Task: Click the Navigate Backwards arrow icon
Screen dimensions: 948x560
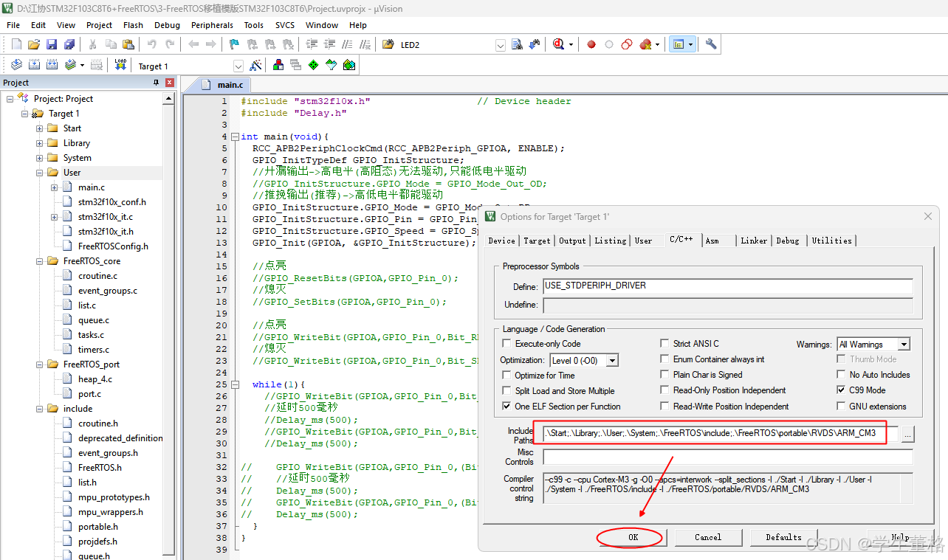Action: 193,44
